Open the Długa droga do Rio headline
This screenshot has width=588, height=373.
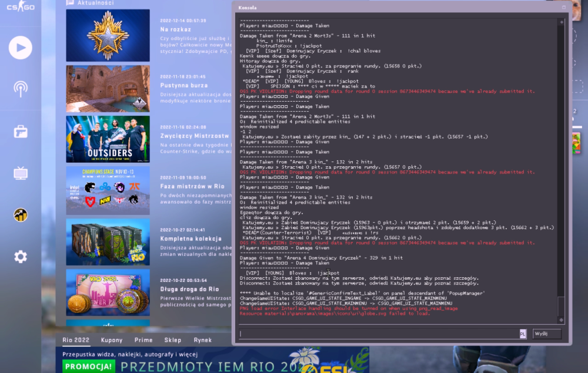click(189, 289)
